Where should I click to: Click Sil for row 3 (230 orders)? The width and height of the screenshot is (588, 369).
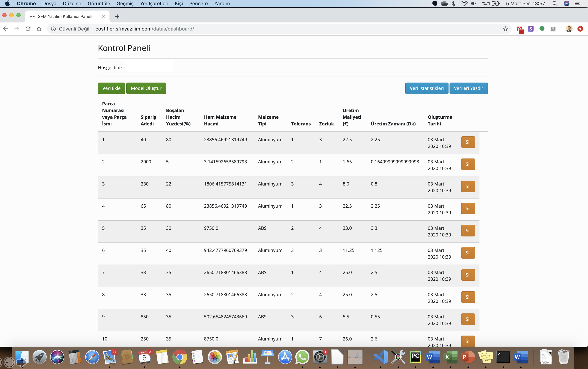pos(468,186)
